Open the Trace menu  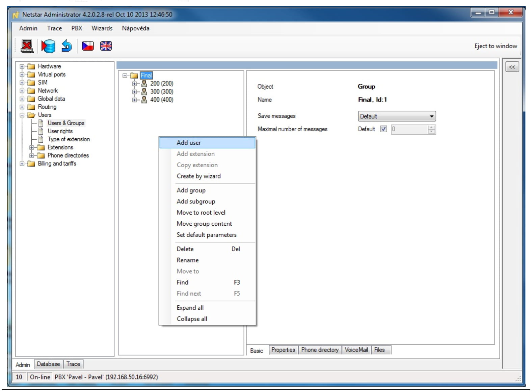tap(54, 28)
